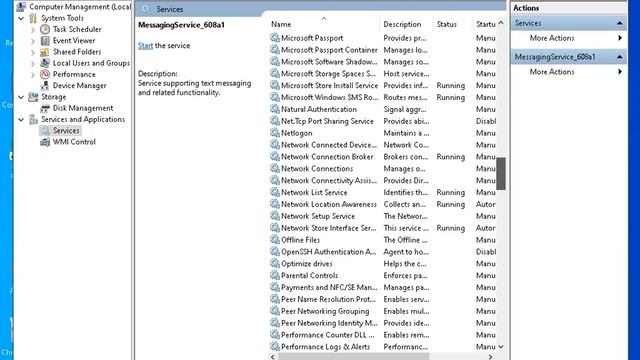640x360 pixels.
Task: Click the System Tools icon
Action: click(33, 18)
